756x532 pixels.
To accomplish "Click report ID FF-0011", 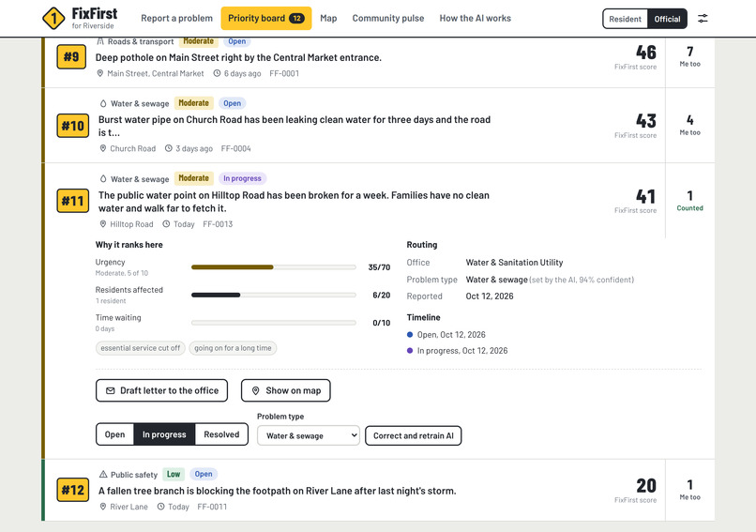I will point(212,507).
